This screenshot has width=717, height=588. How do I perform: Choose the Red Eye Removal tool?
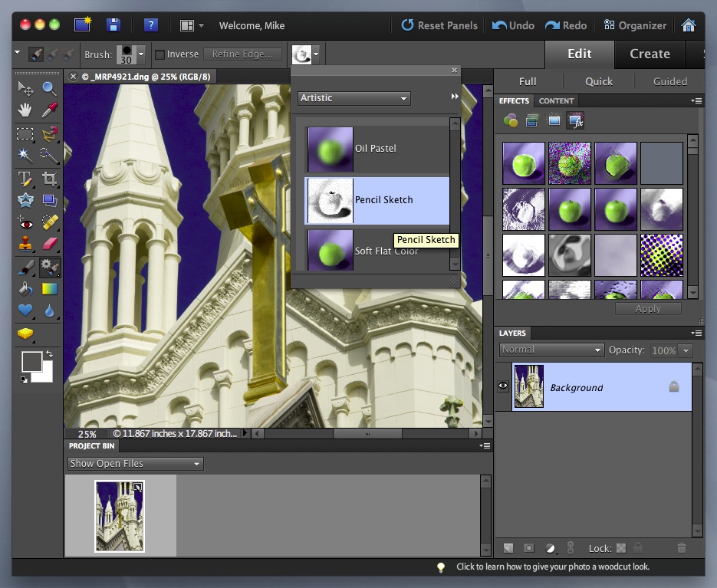click(25, 223)
